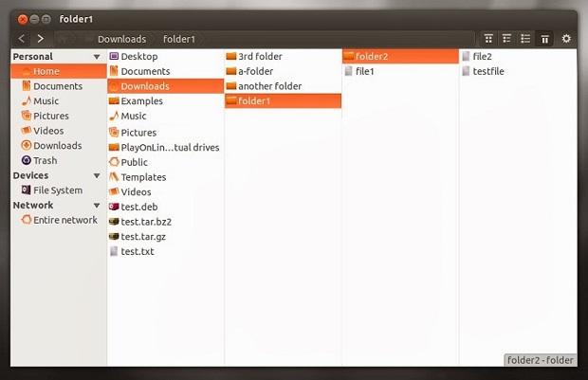Select Documents in the home column
This screenshot has width=588, height=380.
pos(166,71)
